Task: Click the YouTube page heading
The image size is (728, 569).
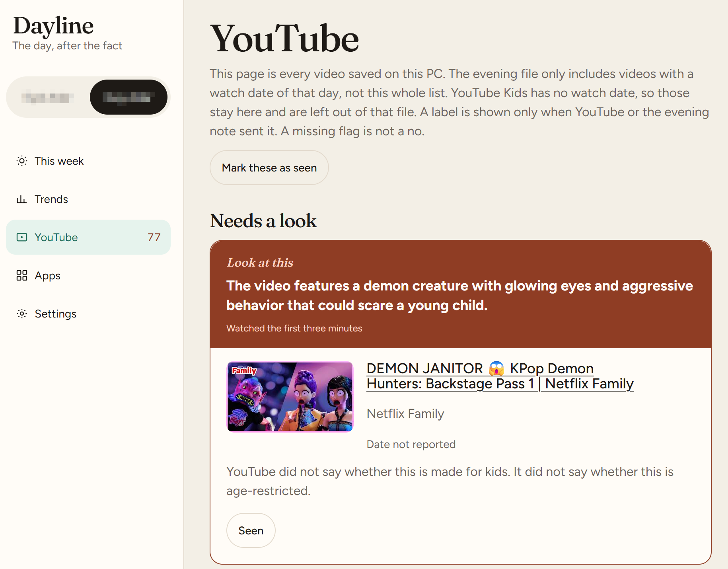Action: click(284, 39)
